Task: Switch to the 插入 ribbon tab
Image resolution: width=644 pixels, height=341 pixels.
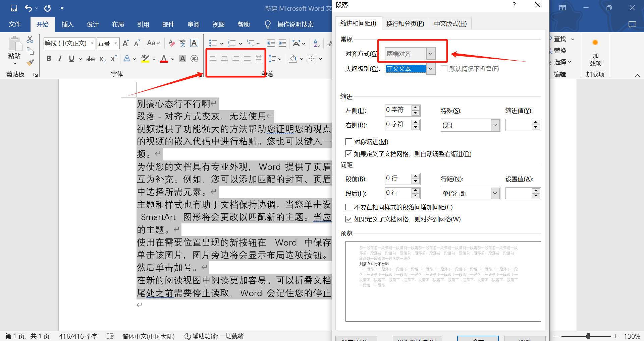Action: (x=67, y=24)
